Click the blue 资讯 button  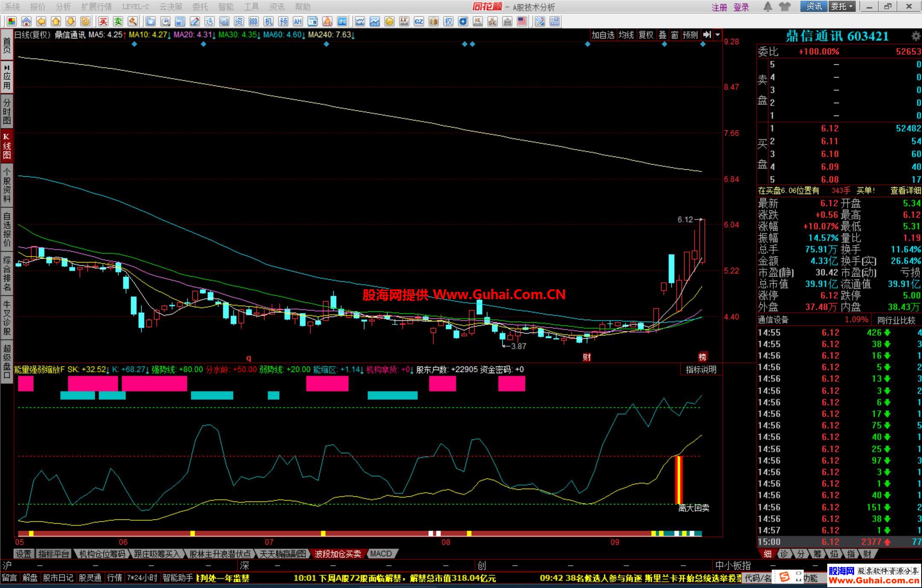pos(814,6)
